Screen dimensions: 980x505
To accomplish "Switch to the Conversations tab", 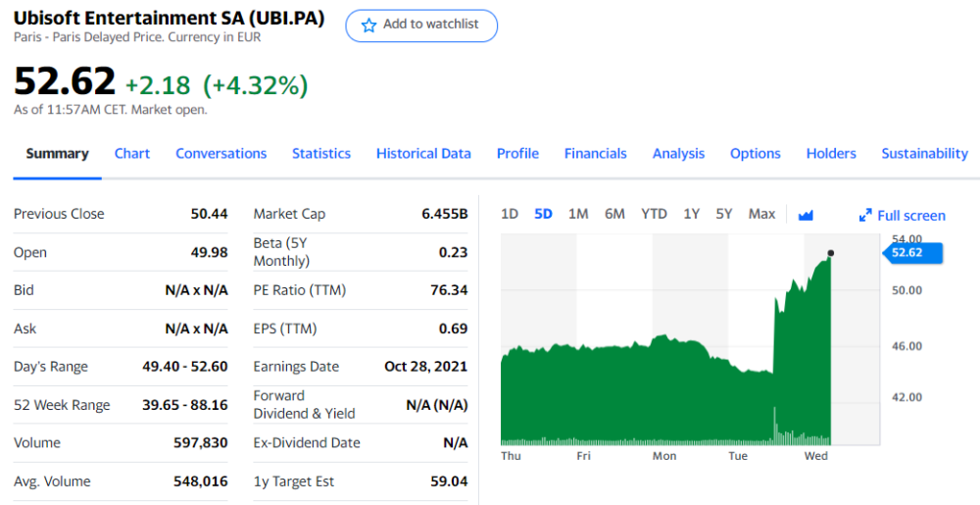I will (x=221, y=153).
